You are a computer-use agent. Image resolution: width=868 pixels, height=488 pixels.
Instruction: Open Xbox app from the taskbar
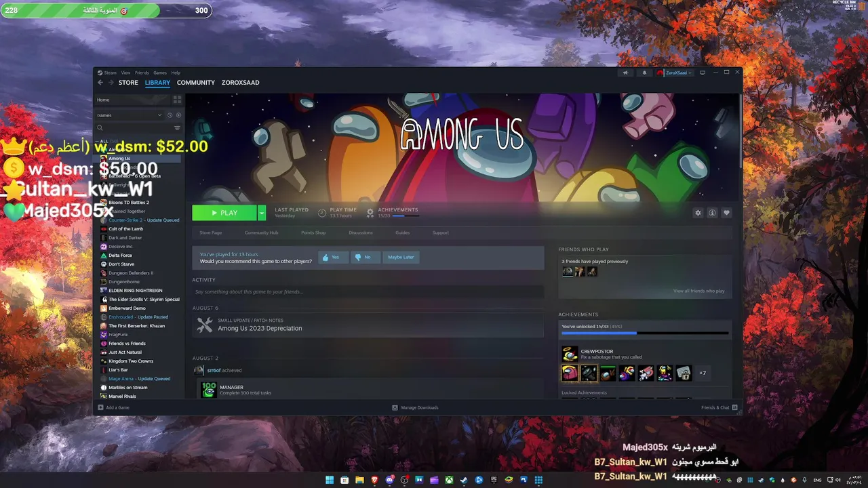(x=449, y=480)
